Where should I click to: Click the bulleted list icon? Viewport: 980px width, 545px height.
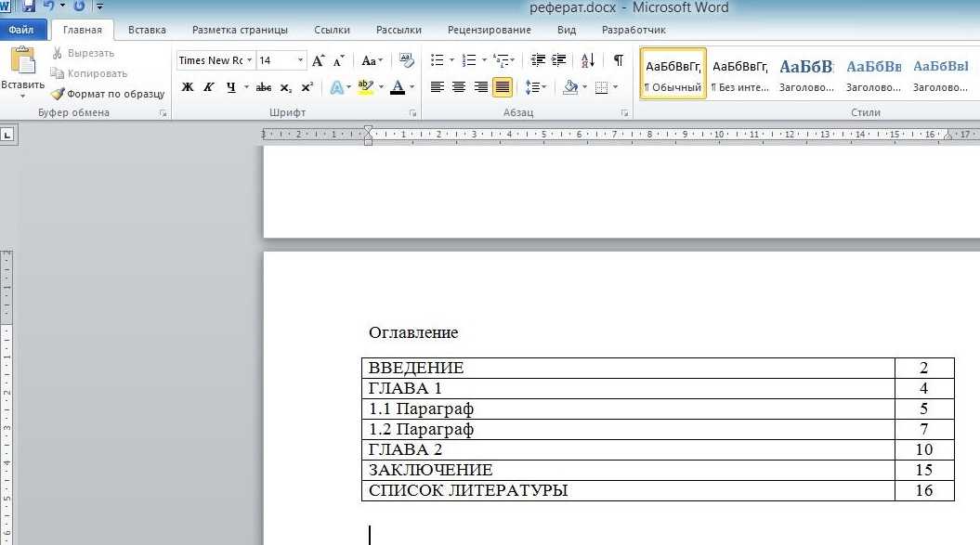[438, 60]
